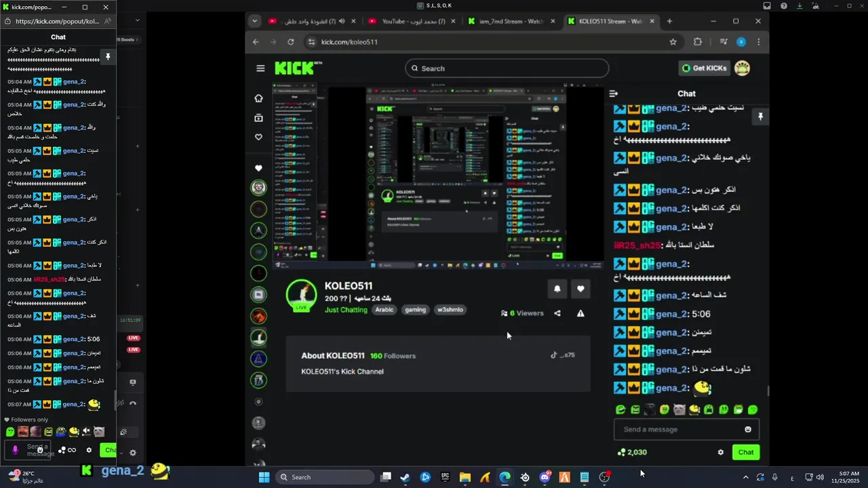
Task: Open the Home icon in Kick sidebar
Action: pos(258,98)
